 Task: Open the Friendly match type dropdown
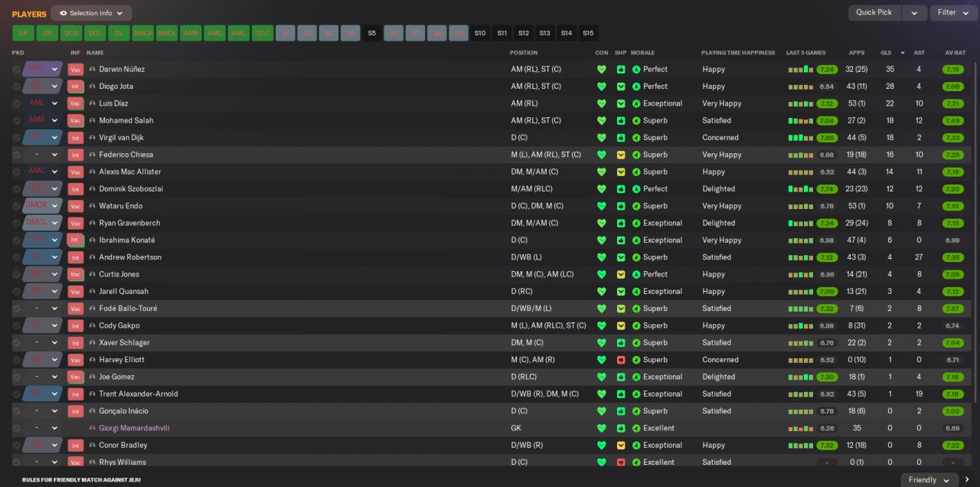click(x=929, y=479)
